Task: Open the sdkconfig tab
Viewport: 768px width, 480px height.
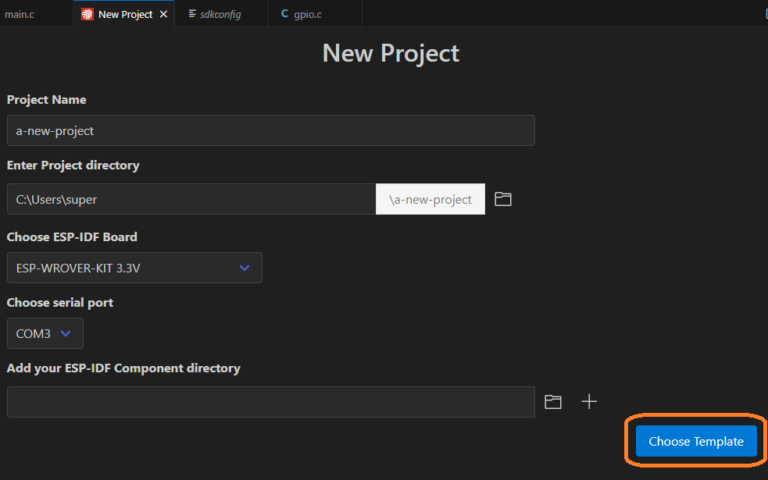Action: point(221,14)
